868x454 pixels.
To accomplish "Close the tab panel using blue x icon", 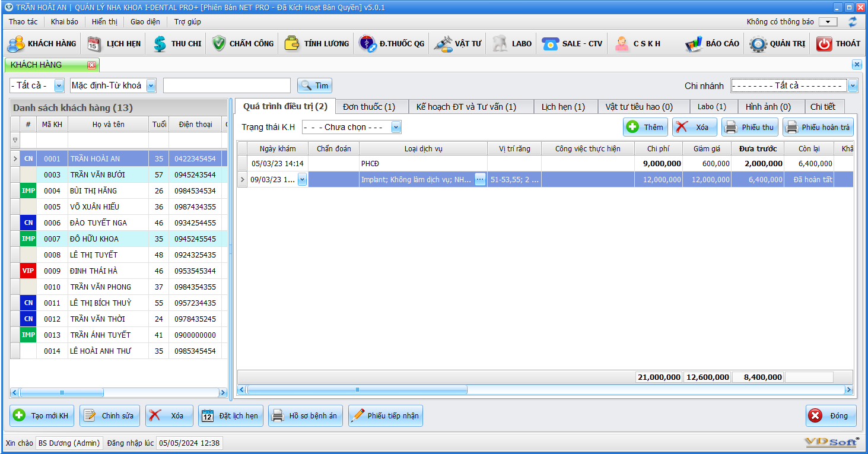I will click(857, 65).
